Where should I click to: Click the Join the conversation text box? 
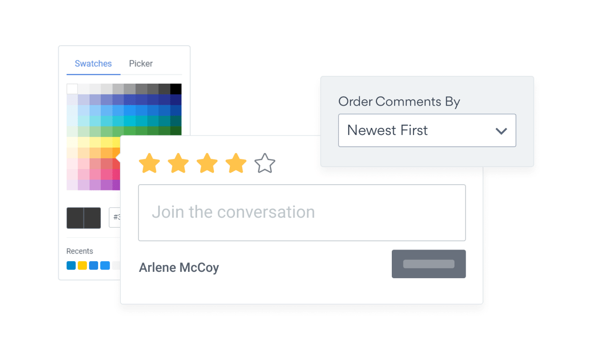tap(302, 212)
